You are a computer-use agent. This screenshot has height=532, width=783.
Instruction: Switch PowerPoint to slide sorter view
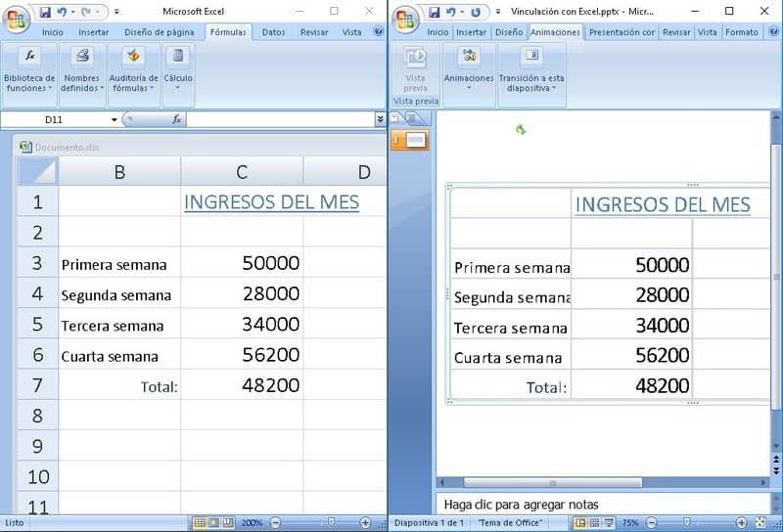594,522
